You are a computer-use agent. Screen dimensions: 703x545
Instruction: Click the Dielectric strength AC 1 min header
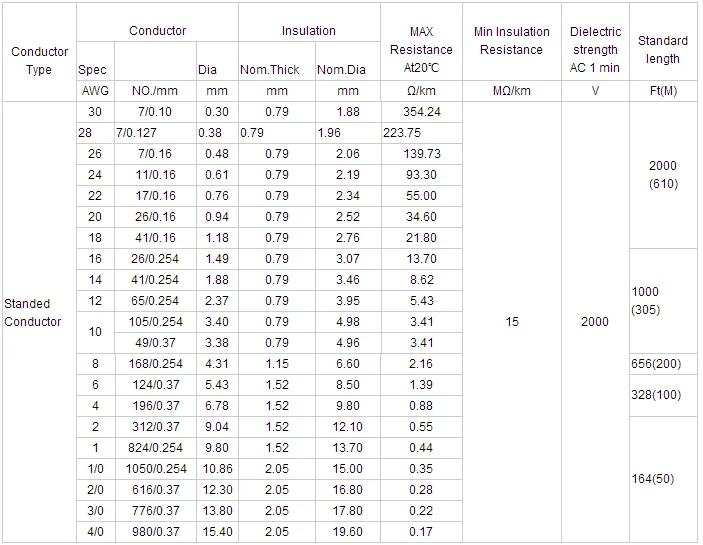[x=596, y=50]
